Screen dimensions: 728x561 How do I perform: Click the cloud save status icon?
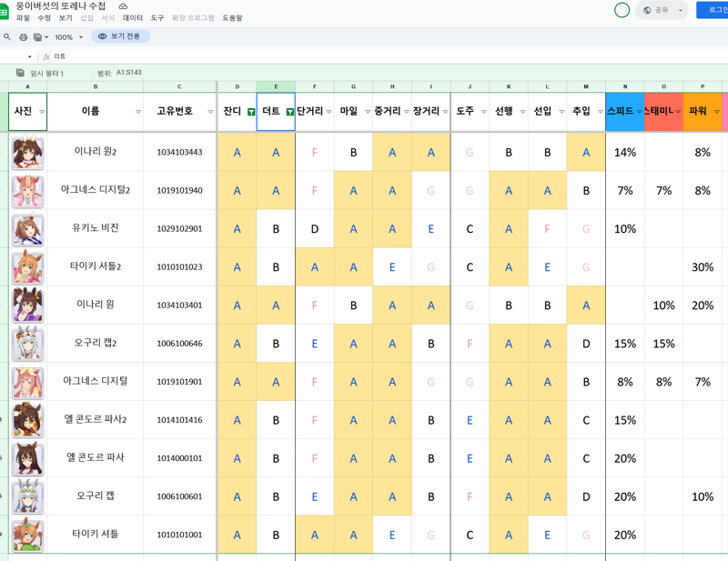123,6
